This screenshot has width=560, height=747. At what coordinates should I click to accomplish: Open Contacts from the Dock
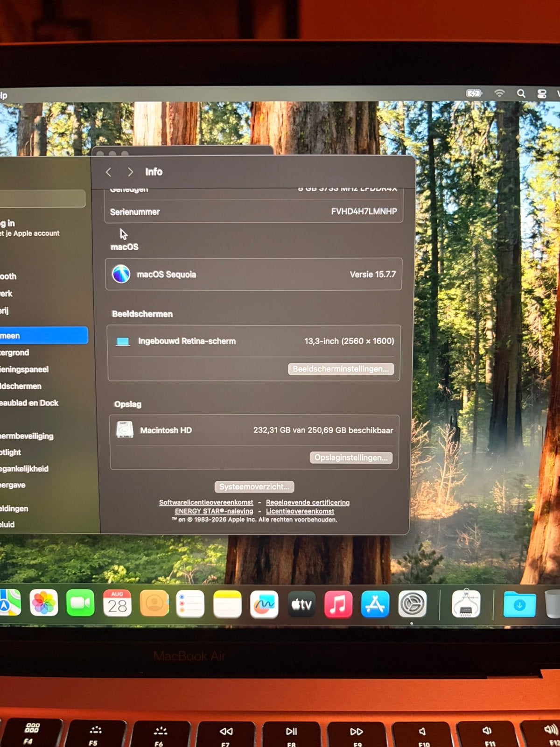(154, 604)
